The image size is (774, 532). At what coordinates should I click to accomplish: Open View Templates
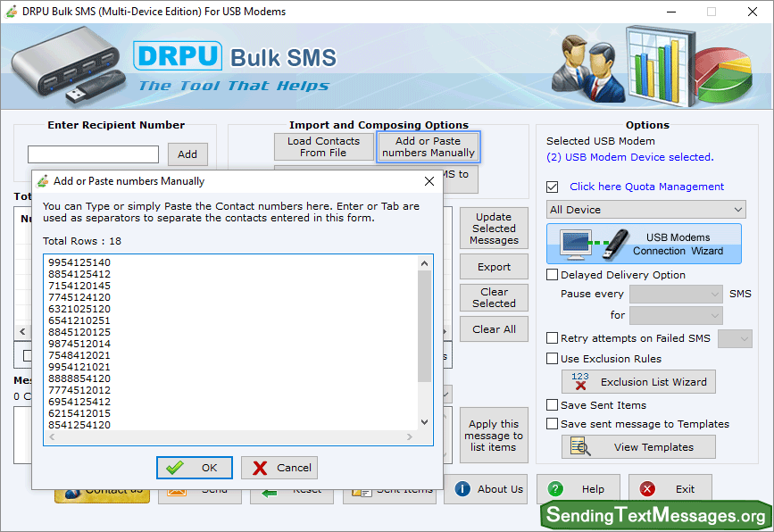638,446
